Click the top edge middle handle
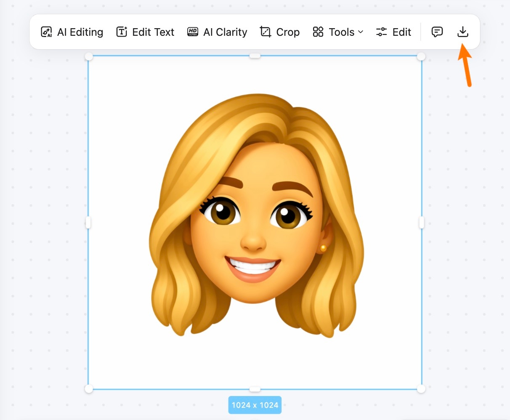The width and height of the screenshot is (510, 420). tap(255, 56)
